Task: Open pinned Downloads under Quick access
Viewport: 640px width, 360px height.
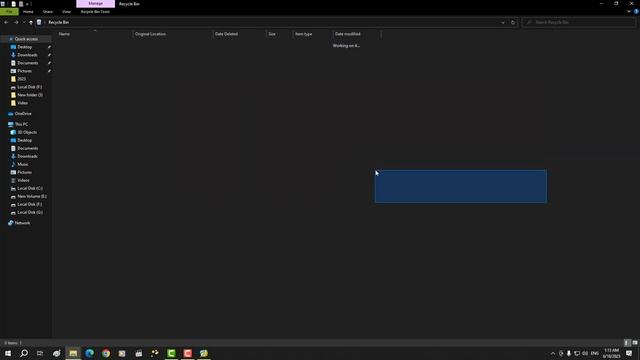Action: click(27, 55)
